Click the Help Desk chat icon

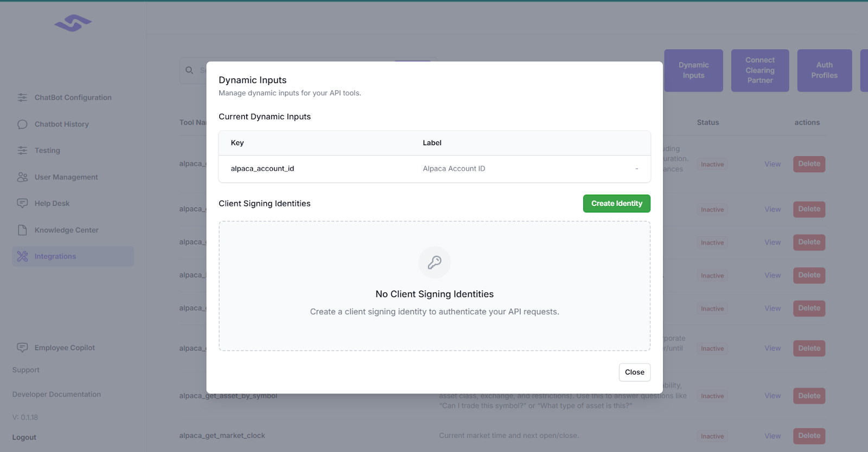[x=22, y=203]
